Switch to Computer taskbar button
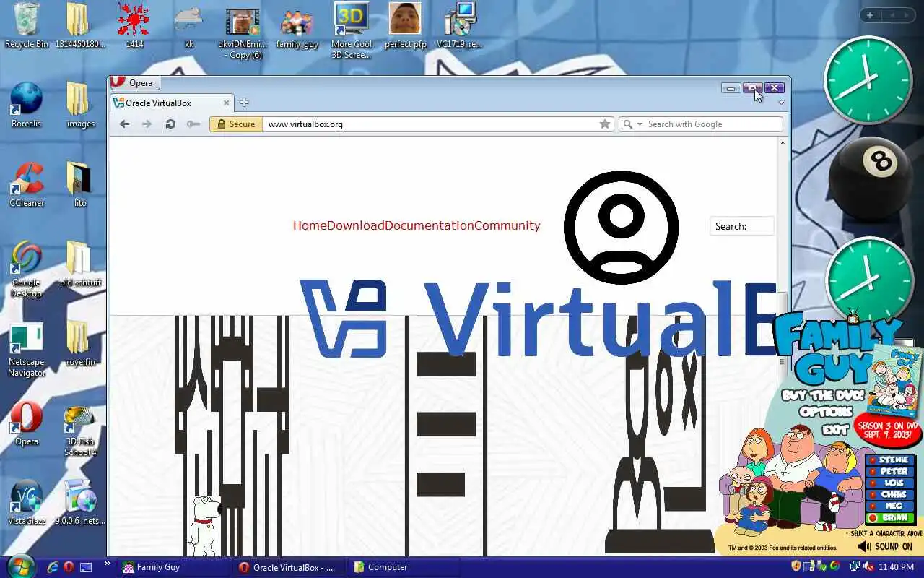 click(404, 567)
